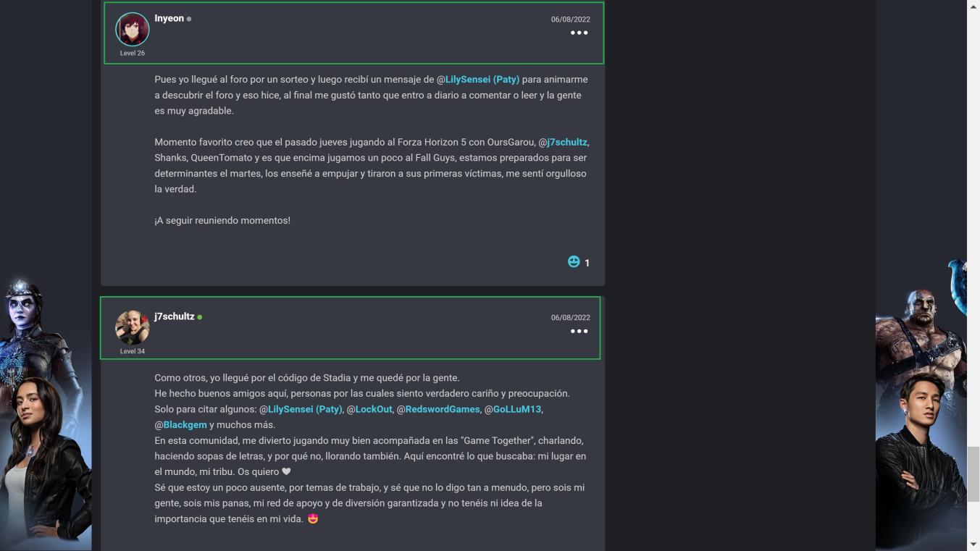Open j7schultz's profile avatar
This screenshot has height=551, width=980.
[x=133, y=327]
